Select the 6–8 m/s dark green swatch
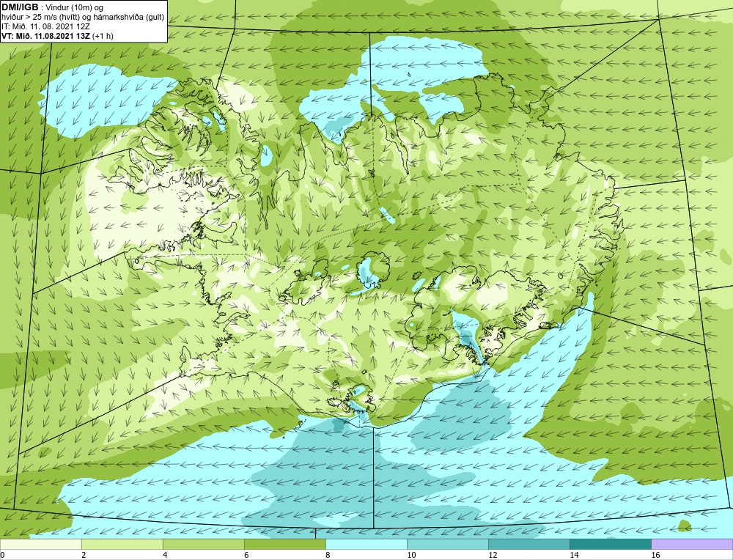 (x=284, y=544)
